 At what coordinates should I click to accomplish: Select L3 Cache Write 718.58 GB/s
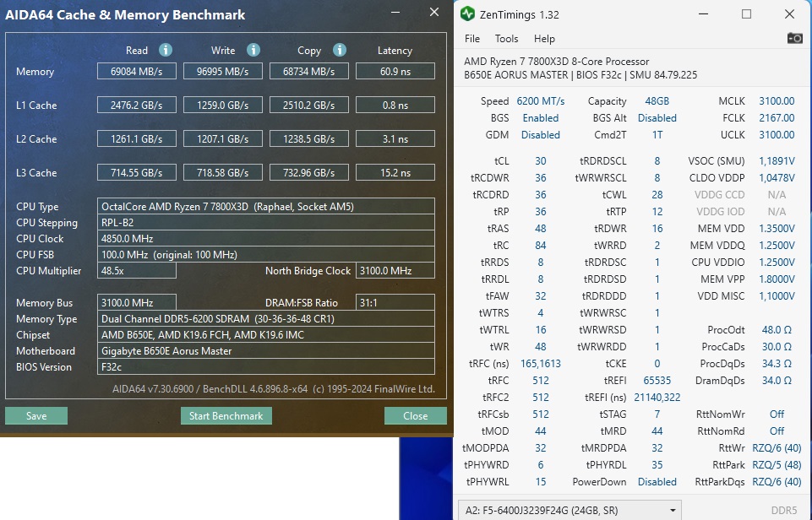pos(223,172)
